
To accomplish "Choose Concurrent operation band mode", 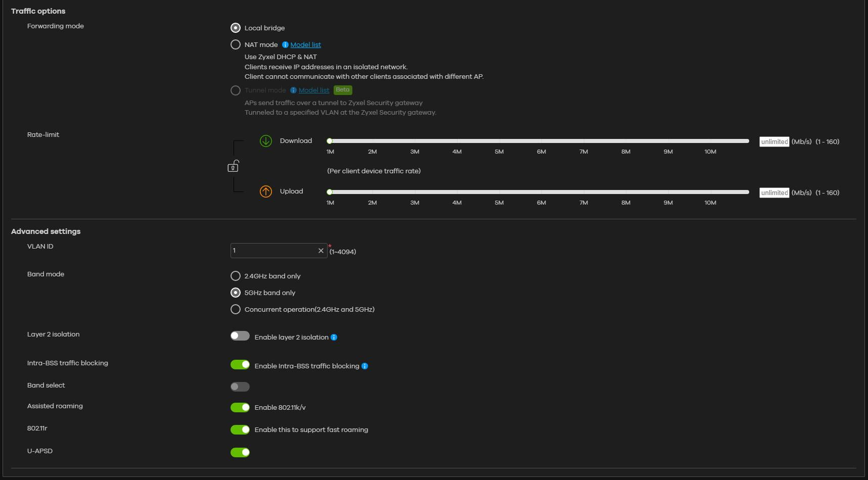I will click(236, 309).
